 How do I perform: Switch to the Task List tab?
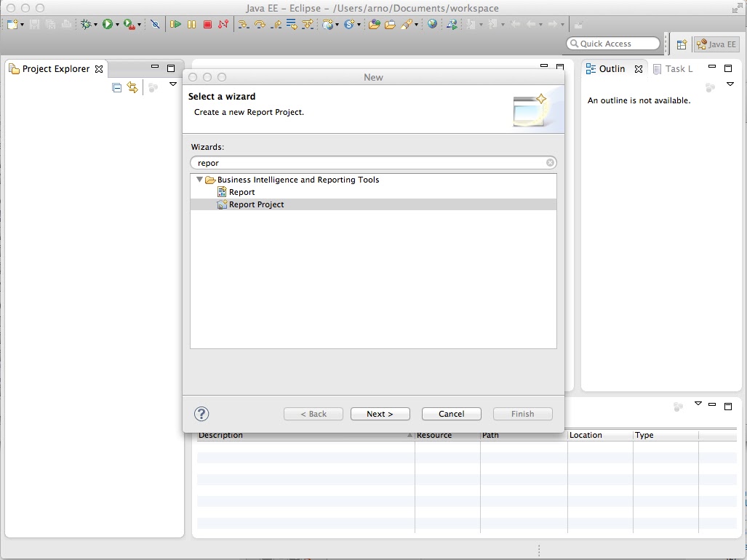pos(673,69)
